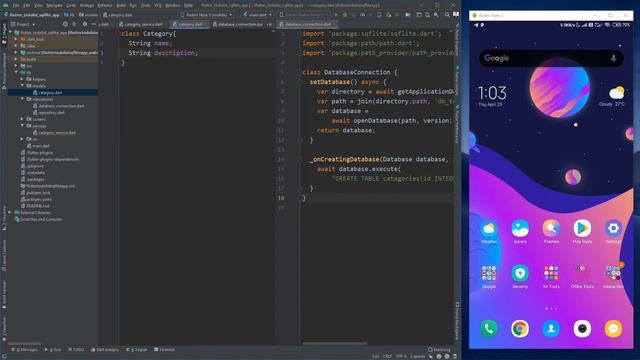Open the Terminal tool window button

point(164,350)
